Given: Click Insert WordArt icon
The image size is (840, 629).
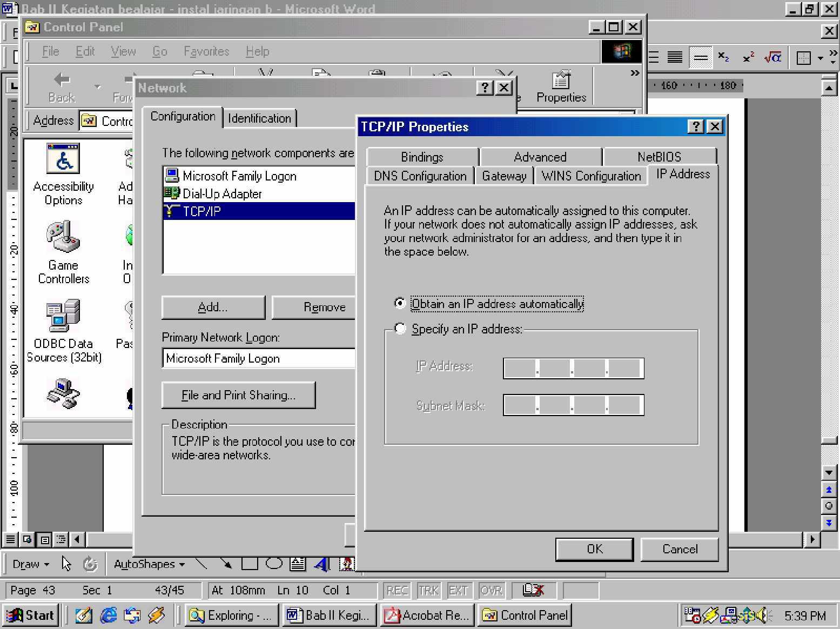Looking at the screenshot, I should 322,564.
